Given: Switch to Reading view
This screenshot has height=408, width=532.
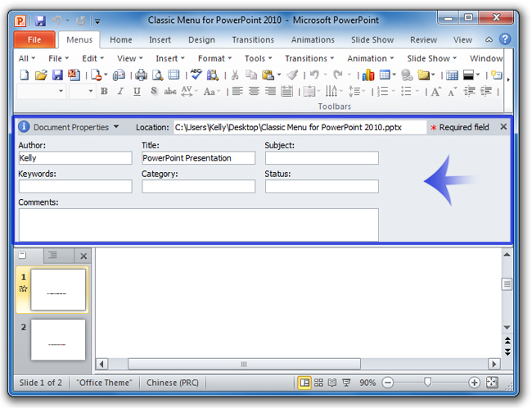Looking at the screenshot, I should click(x=332, y=383).
